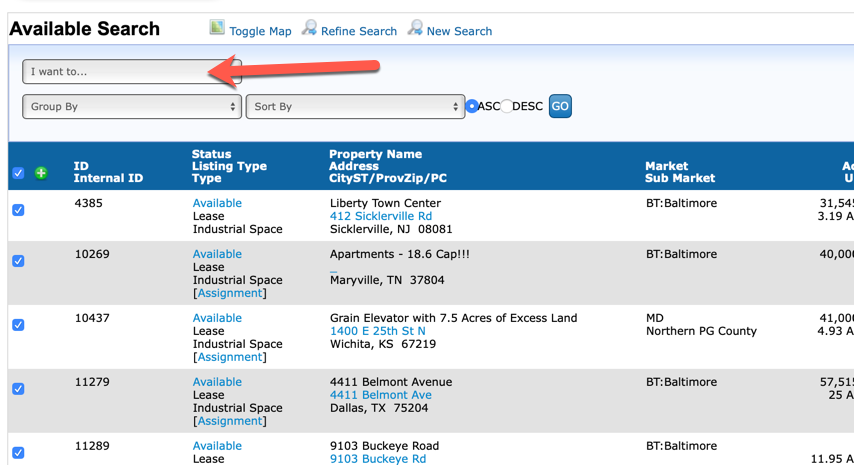
Task: Select the ASC radio button
Action: [x=472, y=106]
